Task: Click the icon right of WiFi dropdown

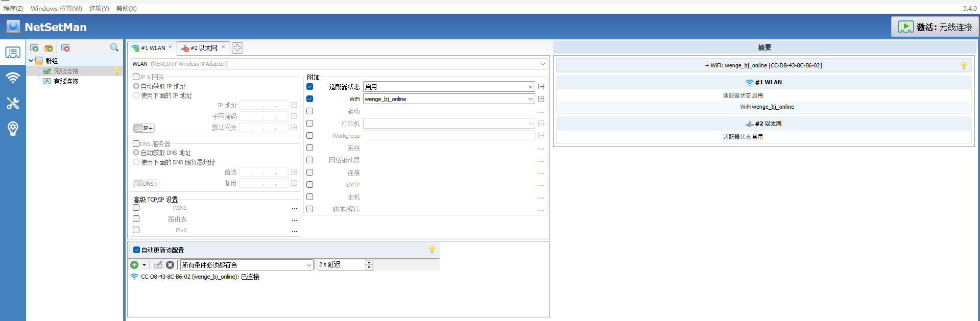Action: click(541, 99)
